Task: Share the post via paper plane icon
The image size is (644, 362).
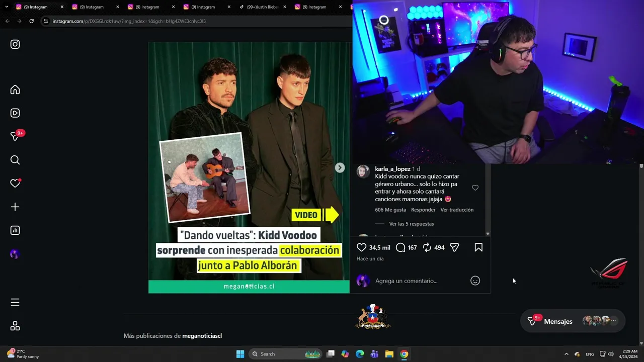Action: click(454, 247)
